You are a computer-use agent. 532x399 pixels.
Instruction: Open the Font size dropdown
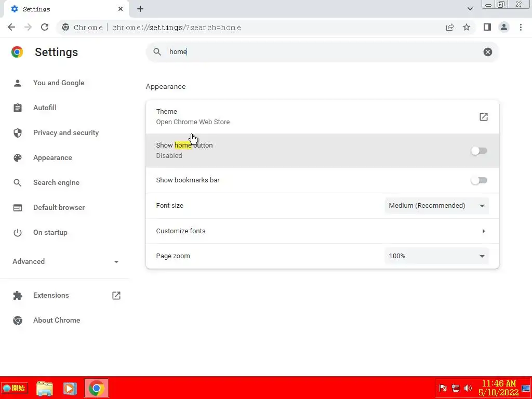(436, 206)
